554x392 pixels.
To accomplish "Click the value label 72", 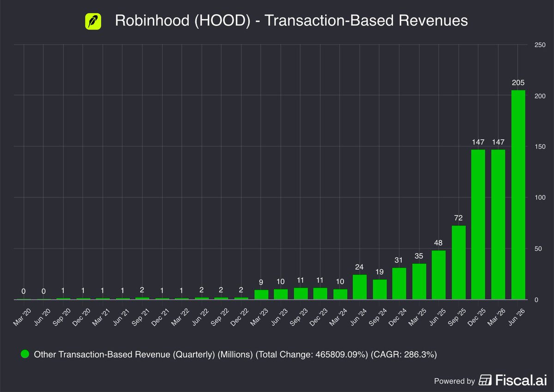I will pyautogui.click(x=458, y=218).
